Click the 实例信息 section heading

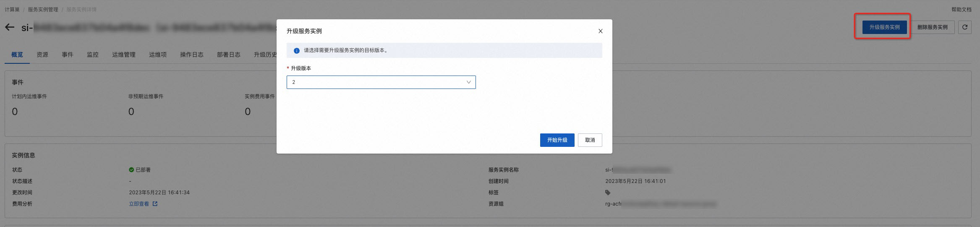pos(24,155)
